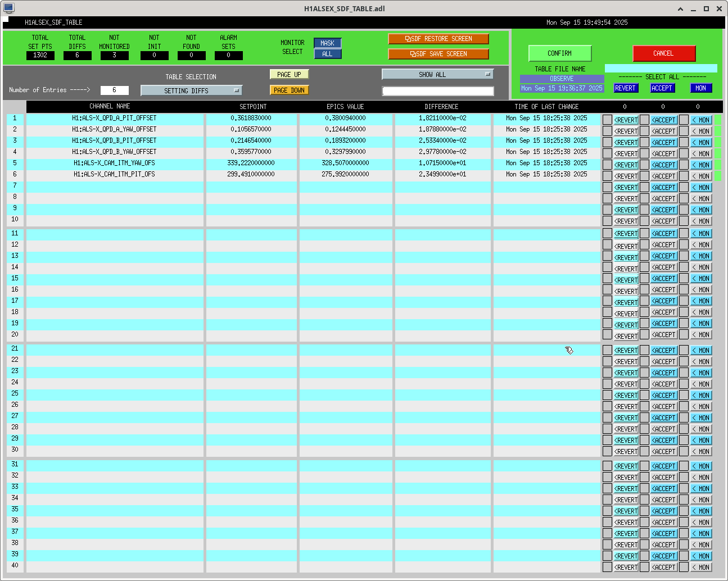Click ACCEPT arrow button for row 6
Viewport: 728px width, 581px height.
664,176
